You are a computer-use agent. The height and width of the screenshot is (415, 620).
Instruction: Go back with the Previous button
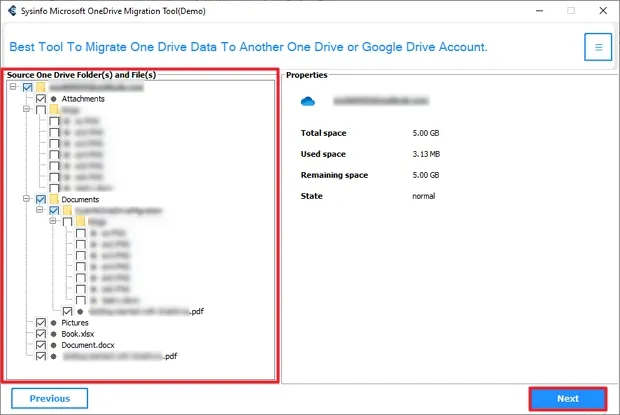[x=50, y=398]
